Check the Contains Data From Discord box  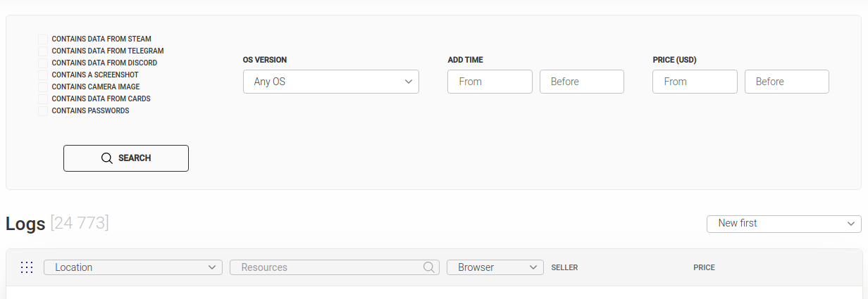[43, 63]
